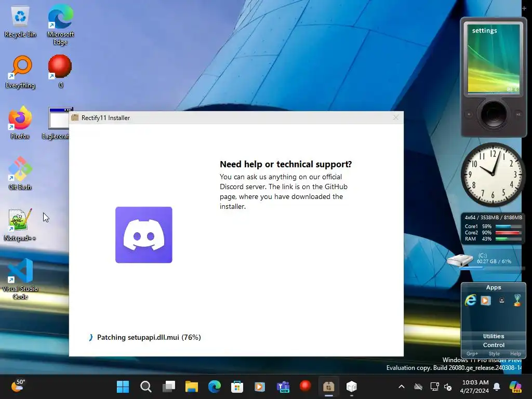Open Microsoft Teams from the taskbar
This screenshot has height=399, width=532.
[x=283, y=387]
